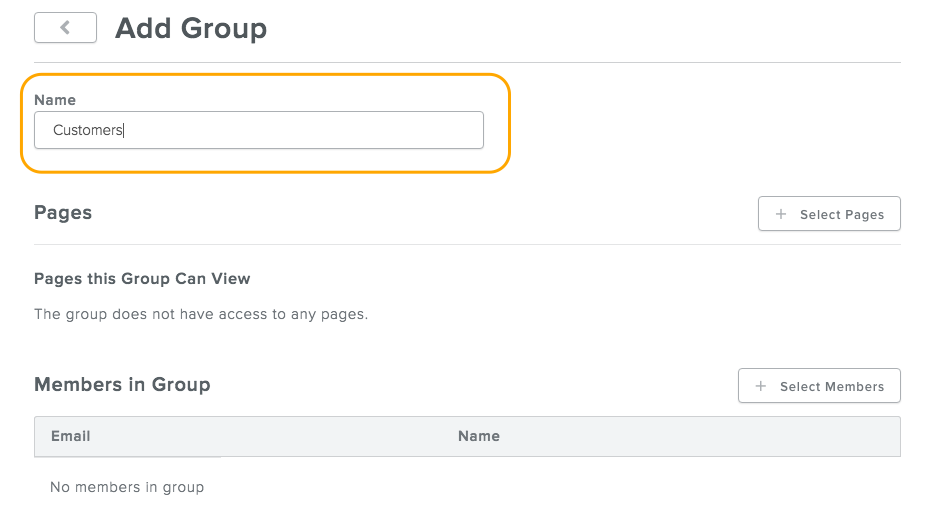Click the divider line under Pages heading

click(467, 244)
